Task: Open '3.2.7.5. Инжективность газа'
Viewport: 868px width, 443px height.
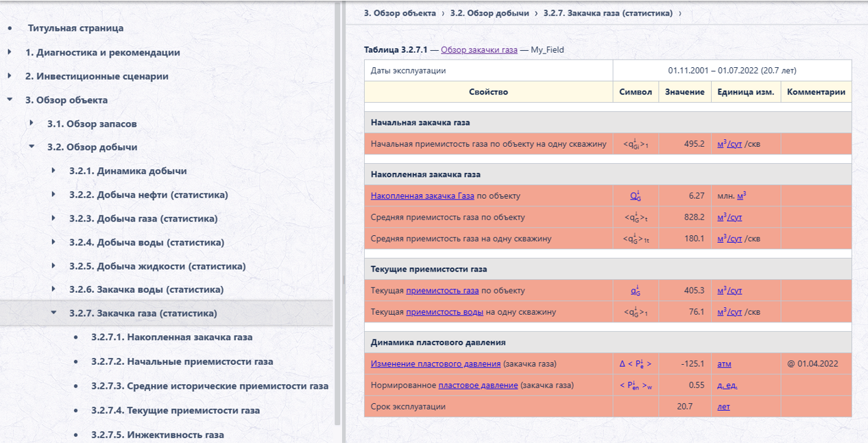Action: (158, 435)
